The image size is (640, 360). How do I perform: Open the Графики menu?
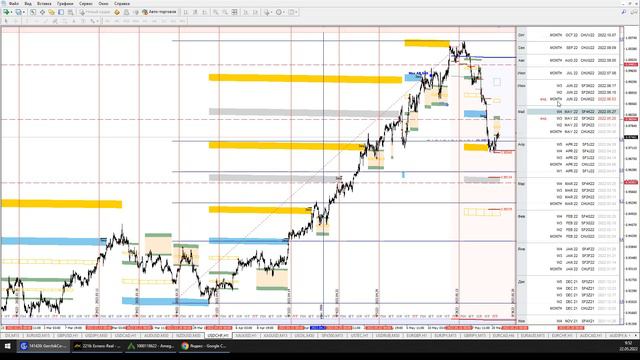coord(65,3)
